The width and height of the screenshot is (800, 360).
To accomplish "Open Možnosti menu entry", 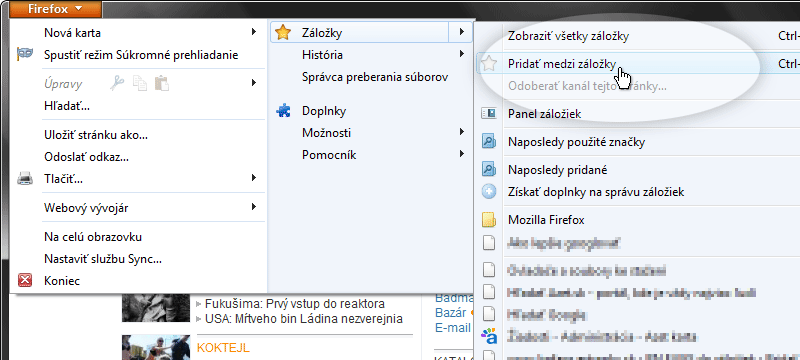I will pos(326,133).
